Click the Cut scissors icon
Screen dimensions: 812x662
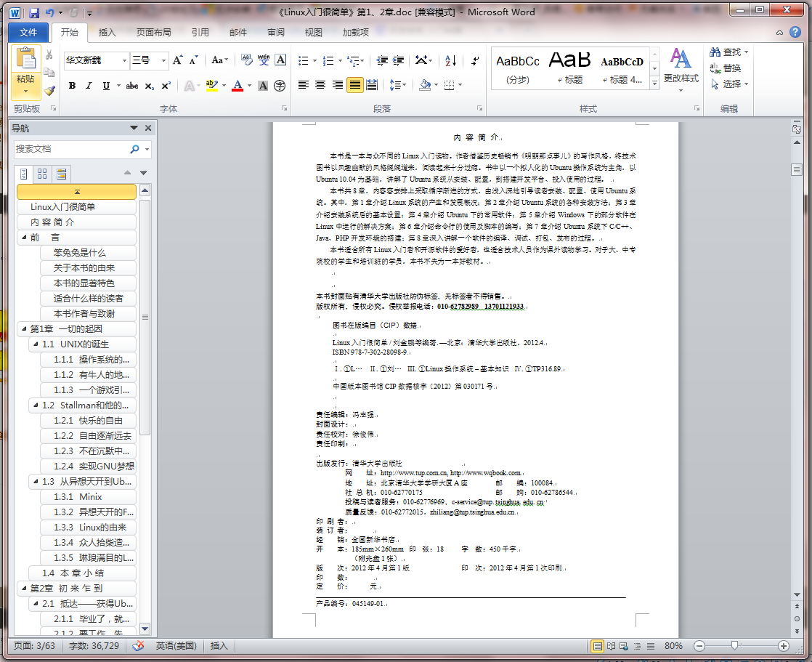49,55
